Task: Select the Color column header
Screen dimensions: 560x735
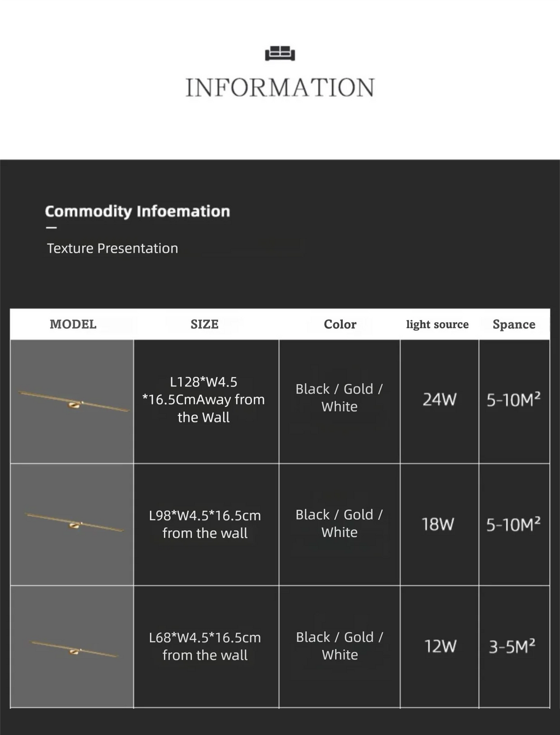Action: (x=340, y=324)
